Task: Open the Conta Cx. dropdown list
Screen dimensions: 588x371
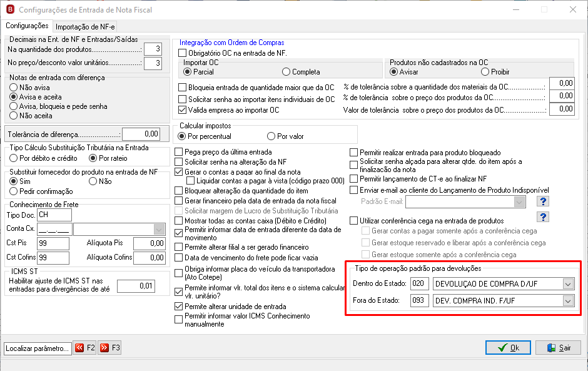Action: 159,229
